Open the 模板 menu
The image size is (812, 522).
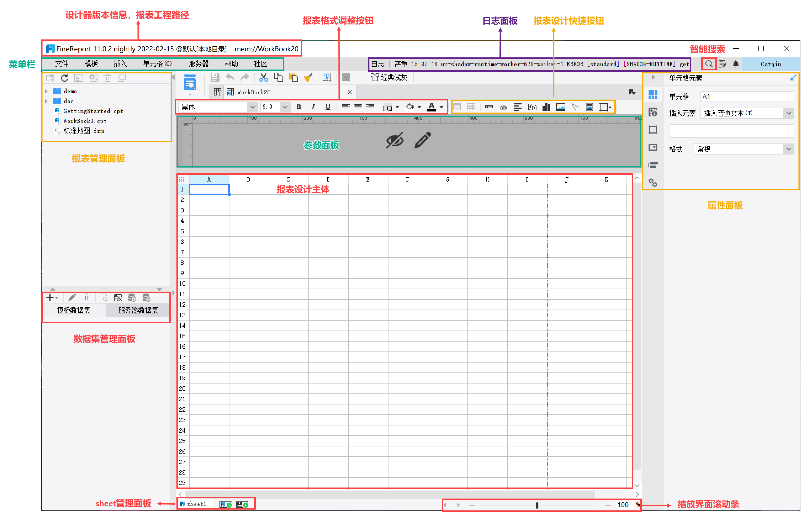point(91,64)
